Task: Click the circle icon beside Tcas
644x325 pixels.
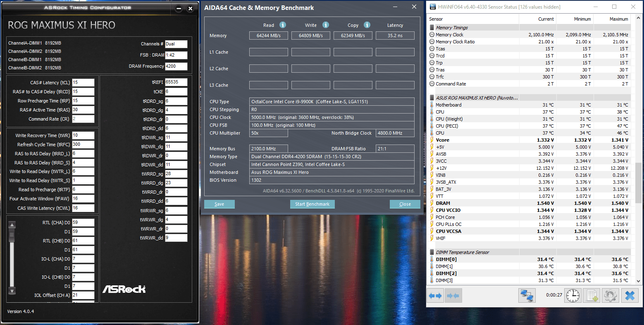Action: (x=432, y=49)
